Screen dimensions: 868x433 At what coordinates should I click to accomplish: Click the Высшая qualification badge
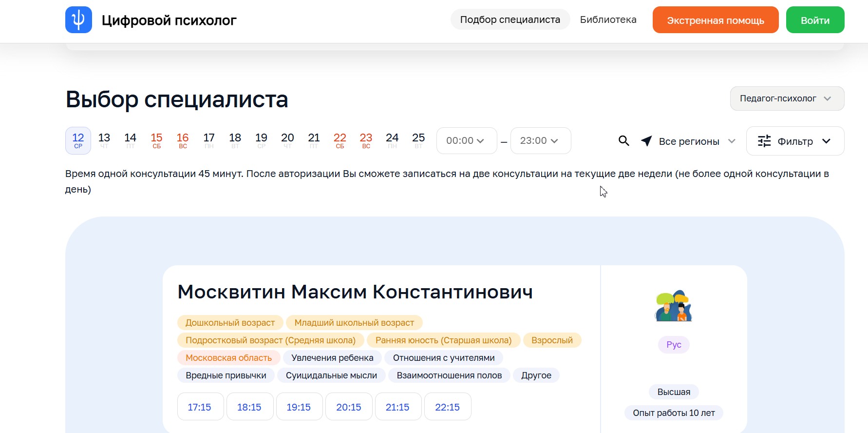pos(674,392)
